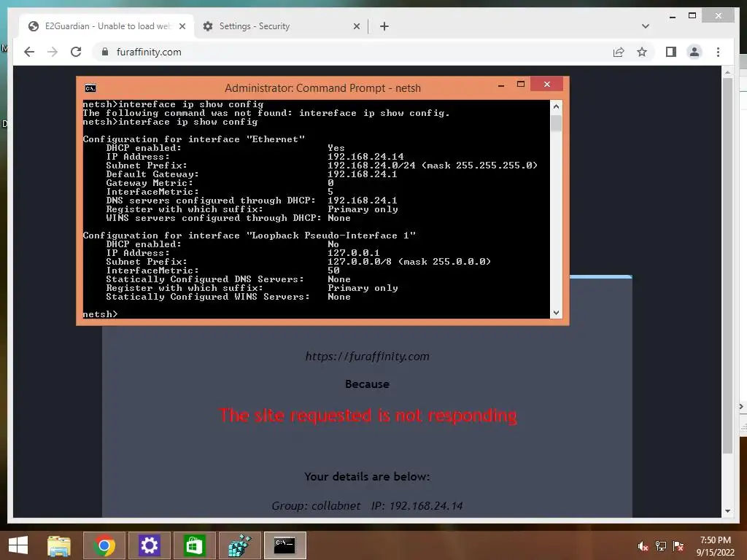This screenshot has height=560, width=747.
Task: Reload the furaffinity.com page
Action: [76, 52]
